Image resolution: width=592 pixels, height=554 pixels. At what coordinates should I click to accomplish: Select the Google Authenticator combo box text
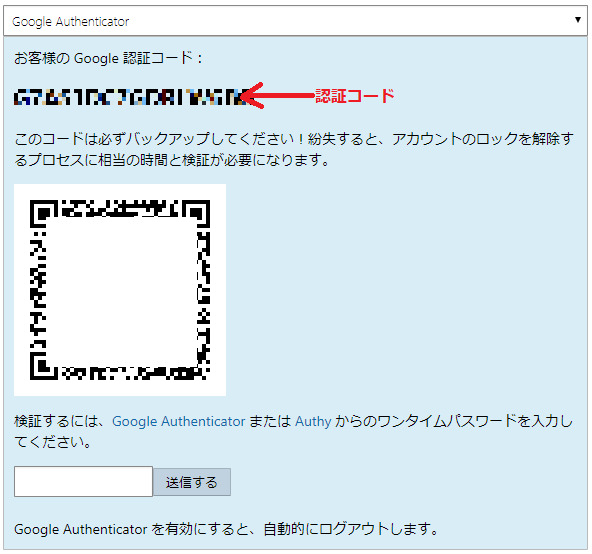point(71,22)
